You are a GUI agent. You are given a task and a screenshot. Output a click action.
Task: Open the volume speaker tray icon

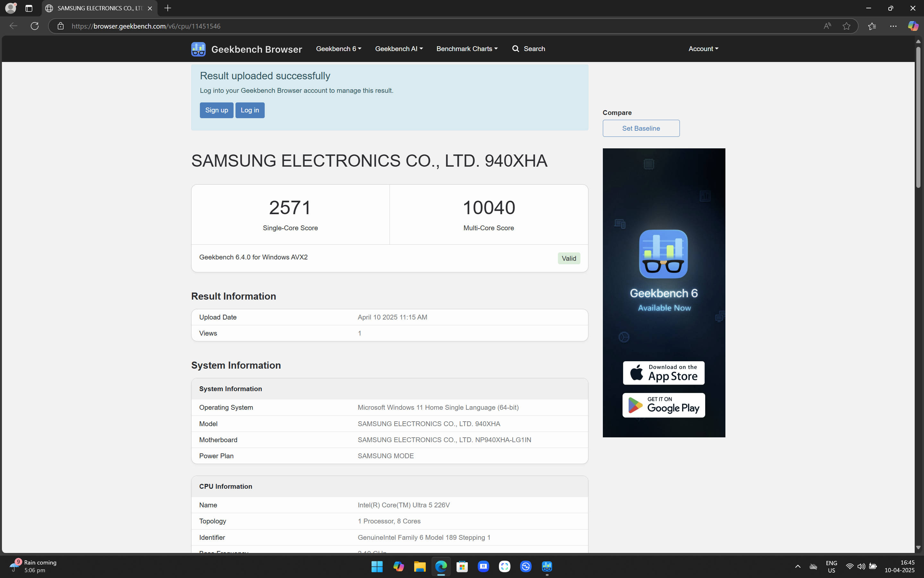click(x=861, y=566)
